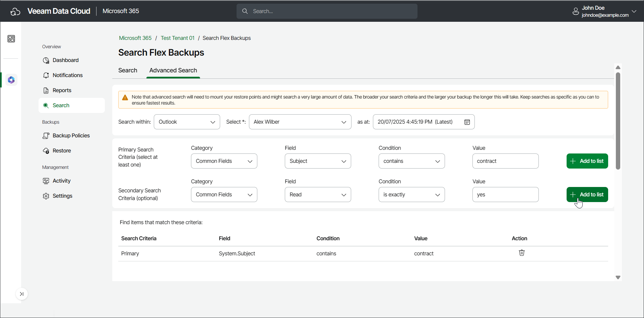Viewport: 644px width, 318px height.
Task: Click the johndoe@example.com text
Action: click(x=605, y=15)
